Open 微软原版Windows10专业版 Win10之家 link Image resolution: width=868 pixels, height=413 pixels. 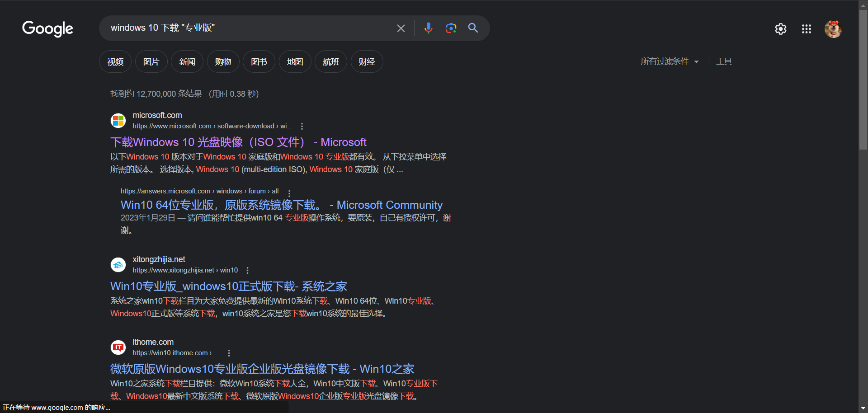[262, 369]
